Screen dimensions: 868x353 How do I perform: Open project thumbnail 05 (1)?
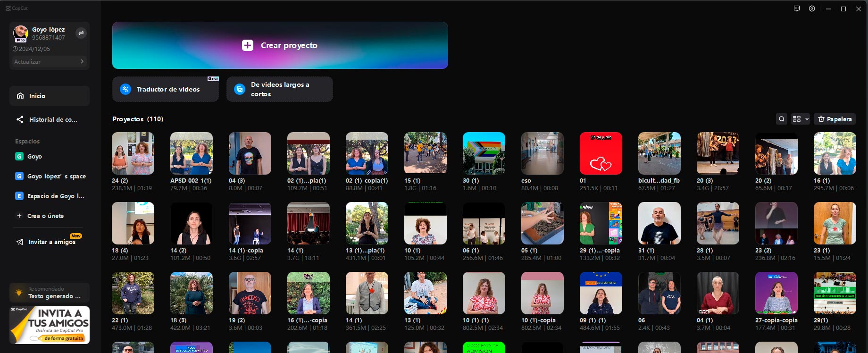pos(542,223)
